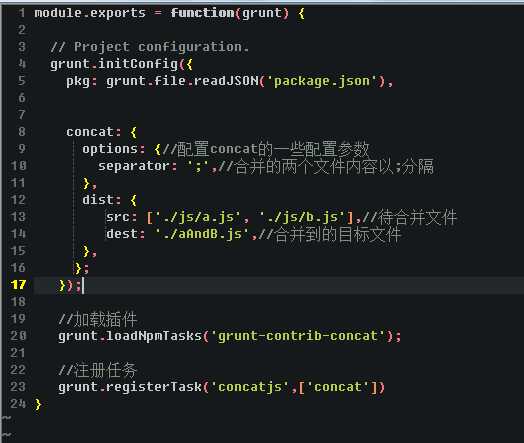Click the './js/a.js' string
This screenshot has height=443, width=524.
(198, 217)
